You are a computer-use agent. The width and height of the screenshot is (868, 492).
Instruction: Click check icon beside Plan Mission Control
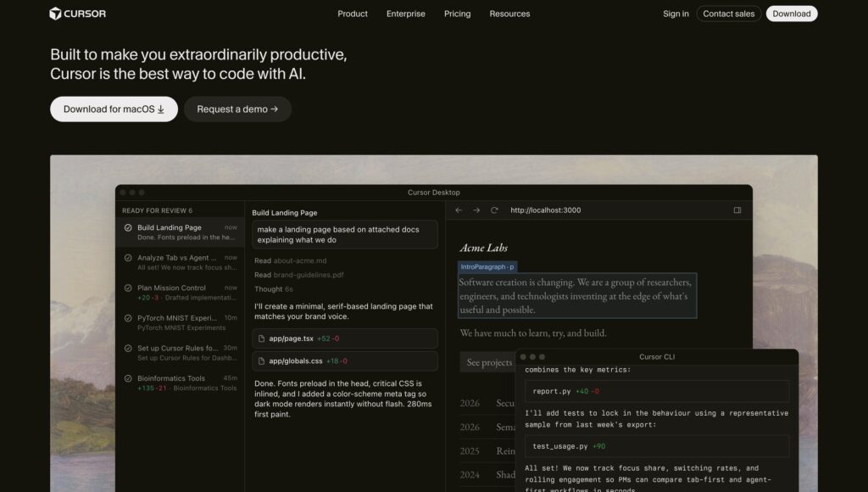pos(128,288)
